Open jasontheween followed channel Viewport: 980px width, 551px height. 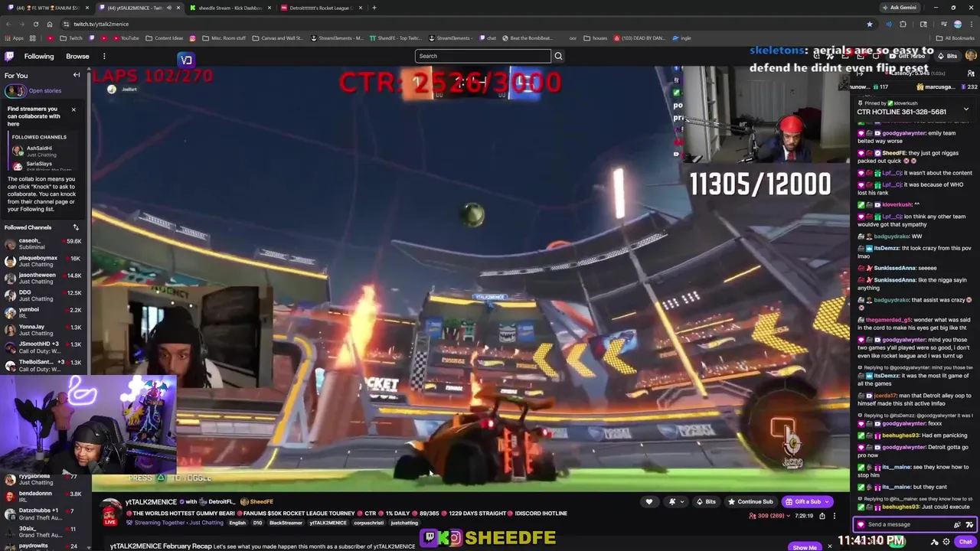click(43, 279)
